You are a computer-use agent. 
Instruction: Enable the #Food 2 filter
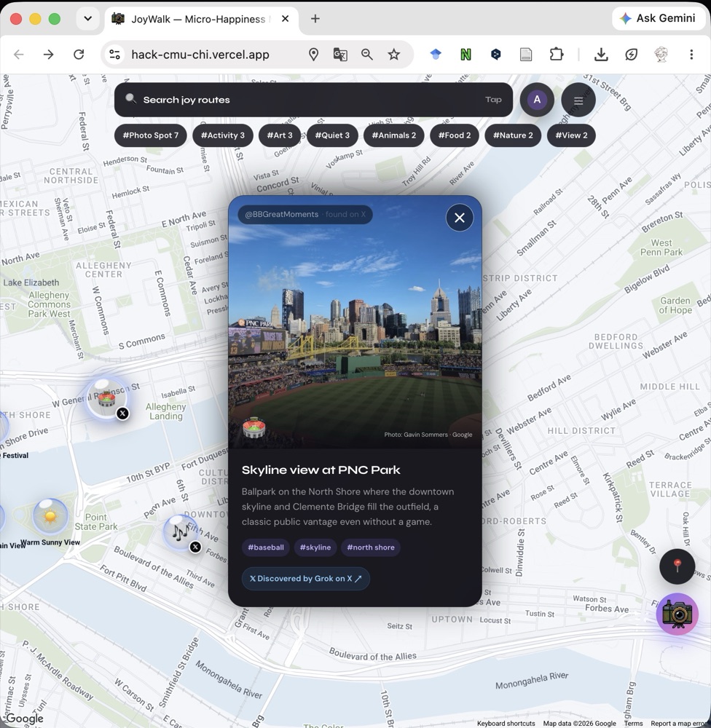click(455, 135)
